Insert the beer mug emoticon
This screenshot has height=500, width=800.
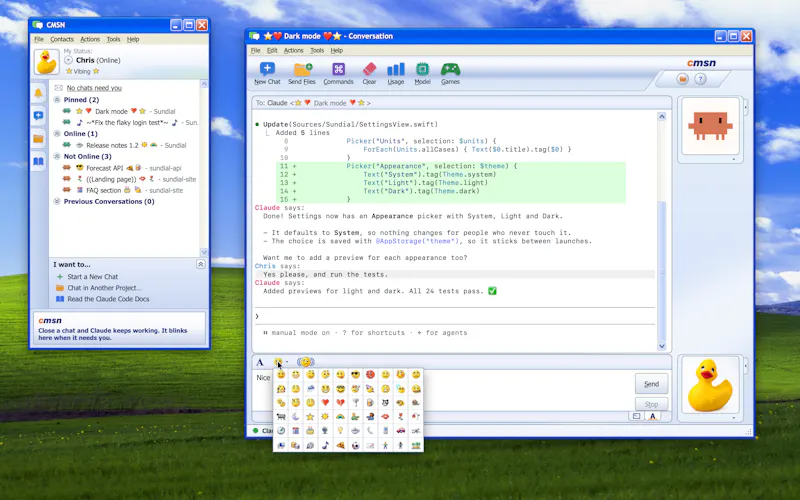(370, 403)
